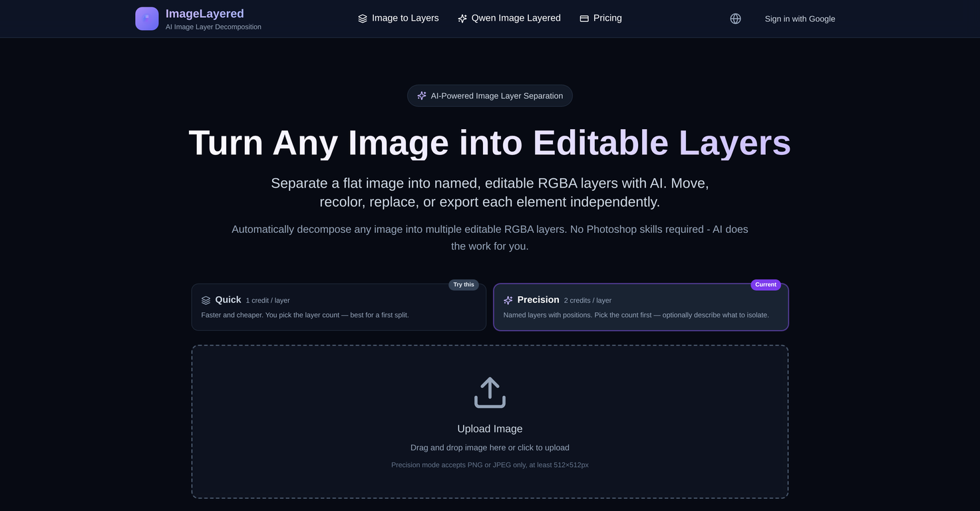Select the Quick mode option
Screen dimensions: 980x511
click(339, 307)
